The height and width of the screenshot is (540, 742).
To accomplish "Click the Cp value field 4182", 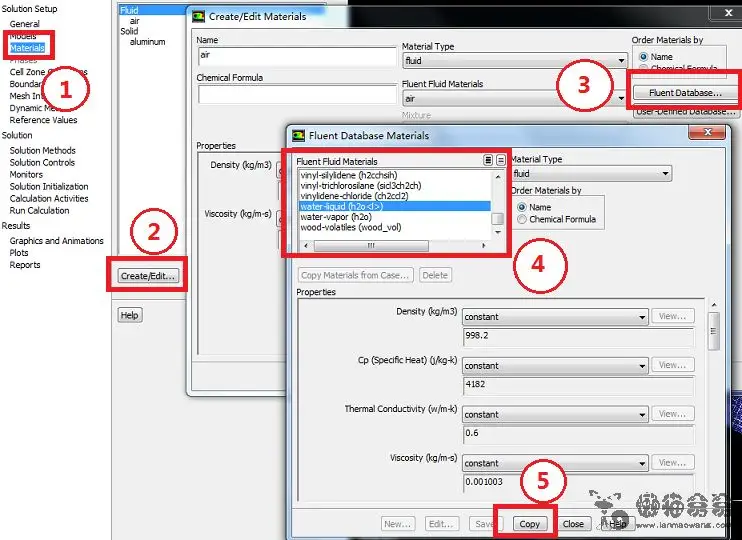I will coord(578,385).
